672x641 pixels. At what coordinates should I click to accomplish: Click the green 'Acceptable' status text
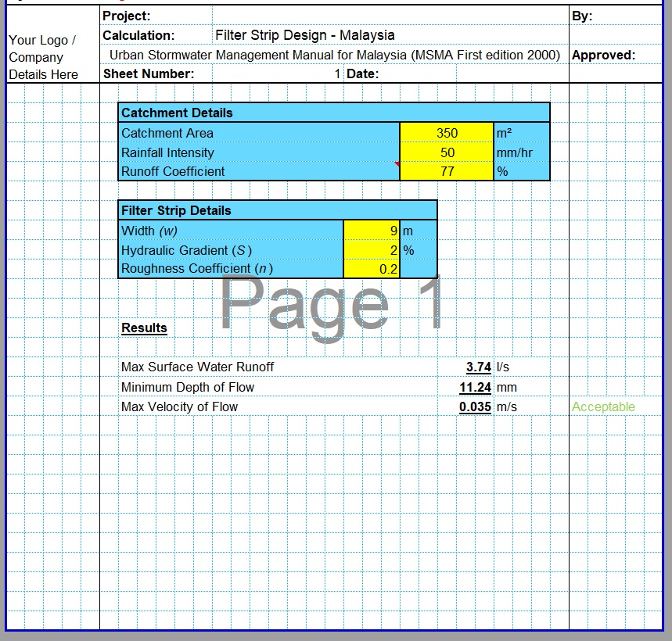(x=603, y=406)
